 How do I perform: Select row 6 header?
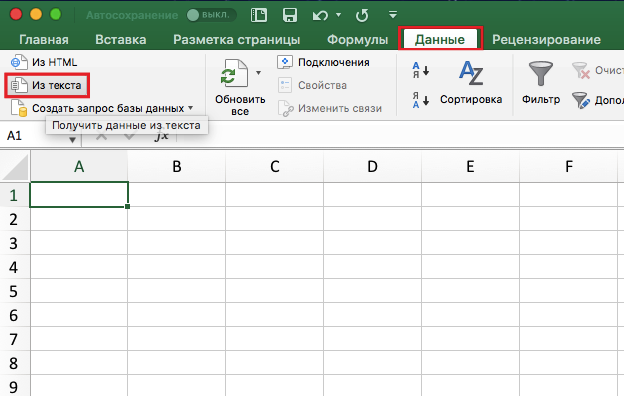15,315
